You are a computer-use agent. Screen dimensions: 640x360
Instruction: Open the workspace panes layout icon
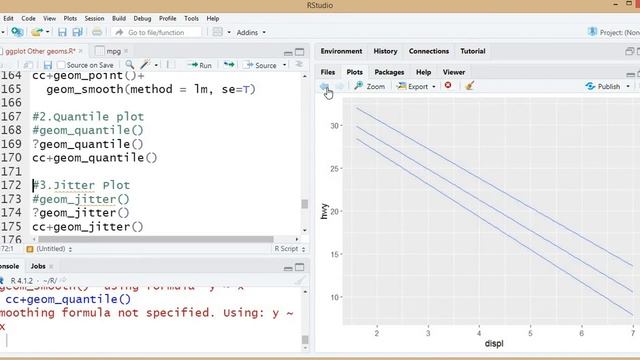[218, 32]
